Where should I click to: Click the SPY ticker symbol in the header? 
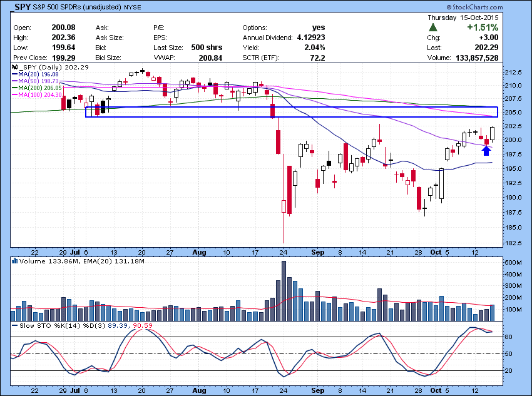[23, 7]
